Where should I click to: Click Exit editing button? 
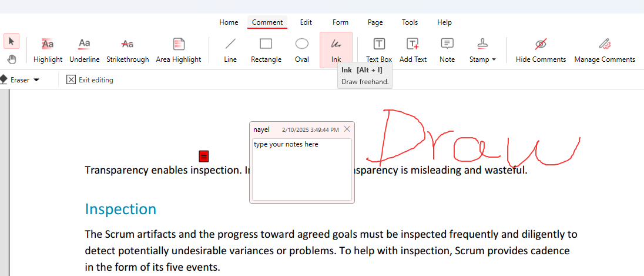tap(90, 80)
